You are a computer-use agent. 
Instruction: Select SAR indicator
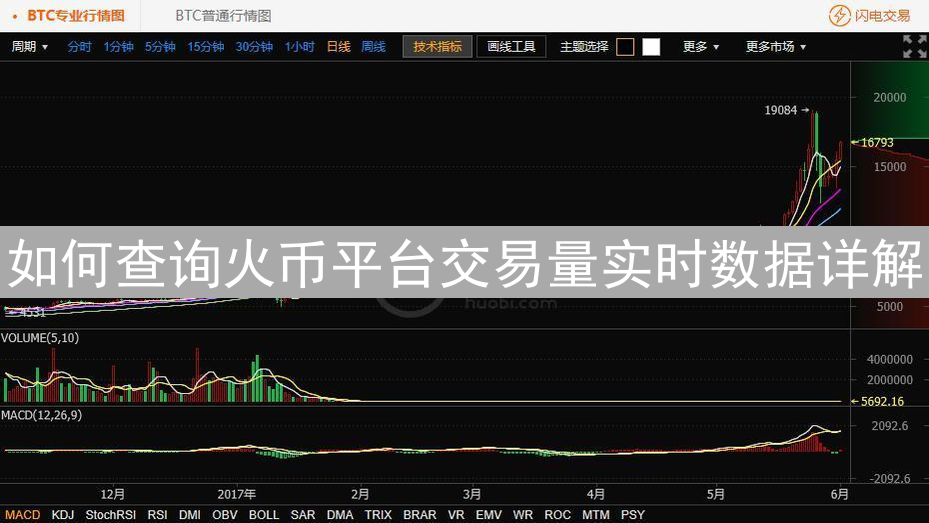pos(303,515)
